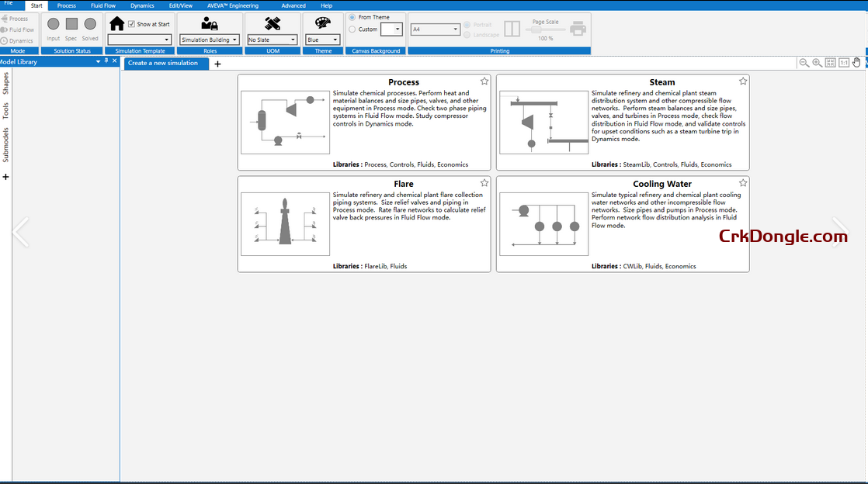Open the AVEVA Engineering ribbon tab

point(233,5)
